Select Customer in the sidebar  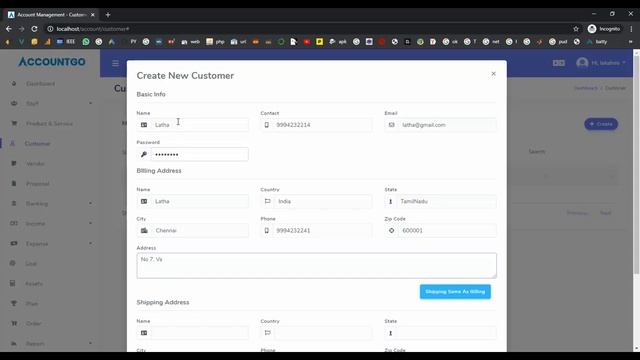tap(38, 144)
